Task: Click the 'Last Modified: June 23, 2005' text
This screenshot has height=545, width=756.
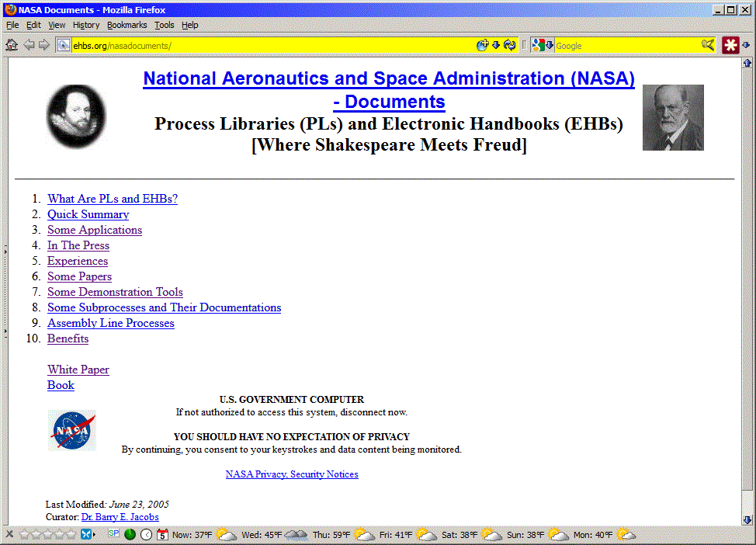Action: tap(107, 504)
